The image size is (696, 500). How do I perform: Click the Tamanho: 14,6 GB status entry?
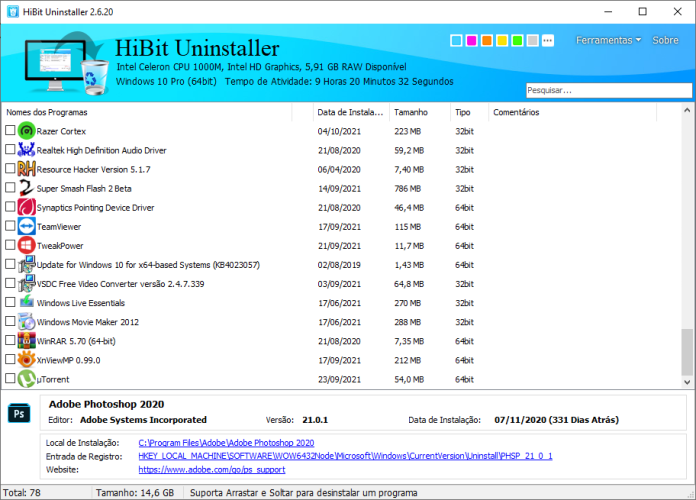pyautogui.click(x=135, y=493)
